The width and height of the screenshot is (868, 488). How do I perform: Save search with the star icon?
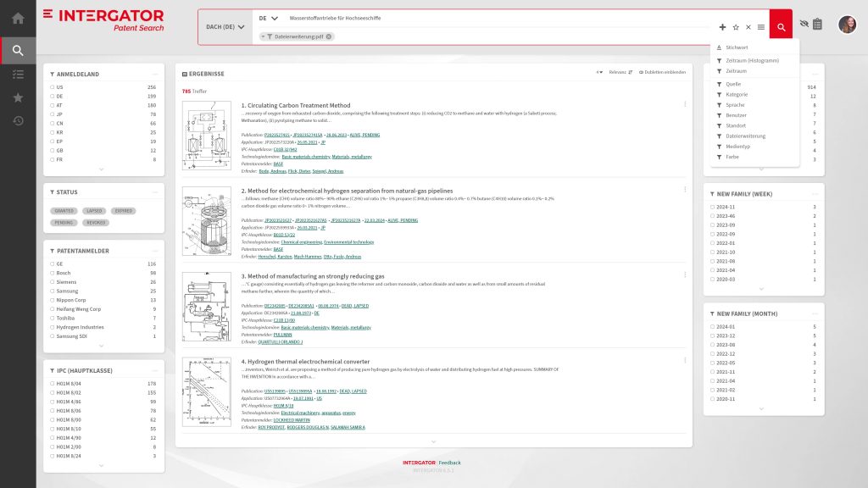pyautogui.click(x=736, y=27)
